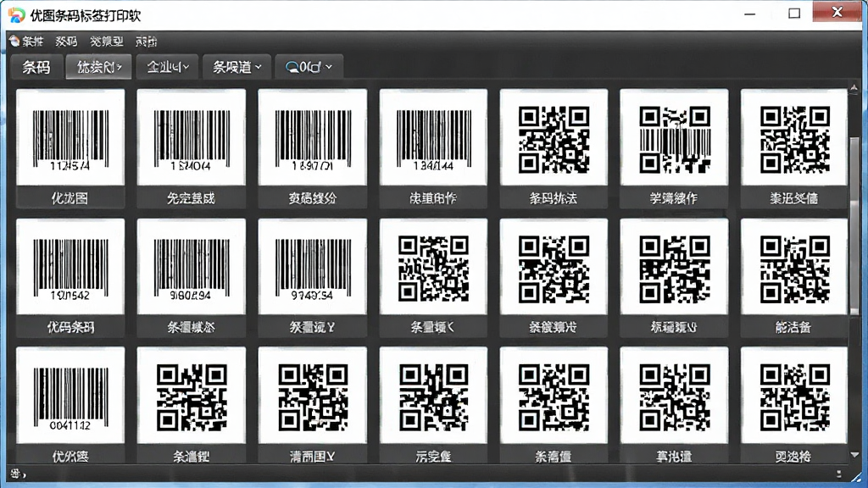This screenshot has width=868, height=488.
Task: Click the resize grip in status bar corner
Action: (856, 476)
